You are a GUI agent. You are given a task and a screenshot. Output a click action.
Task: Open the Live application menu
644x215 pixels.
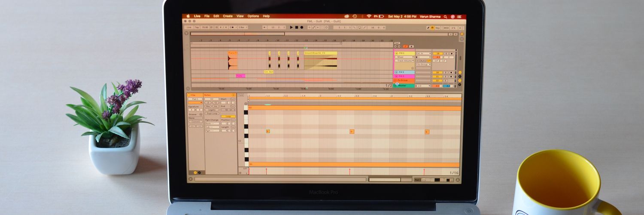pyautogui.click(x=197, y=16)
